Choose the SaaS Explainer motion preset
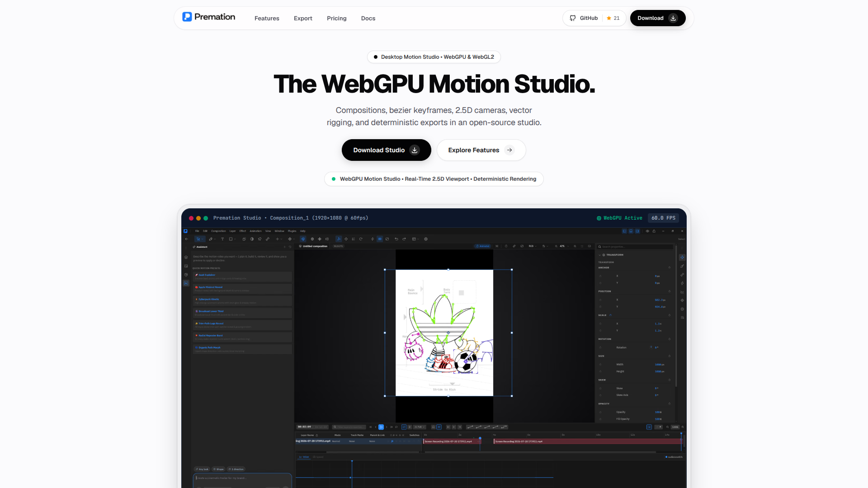 (242, 277)
